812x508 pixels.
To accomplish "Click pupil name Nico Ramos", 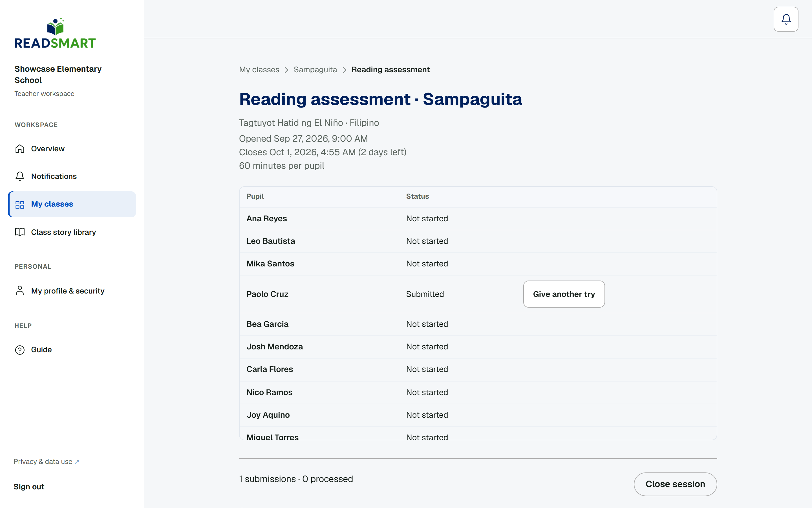I will coord(270,392).
